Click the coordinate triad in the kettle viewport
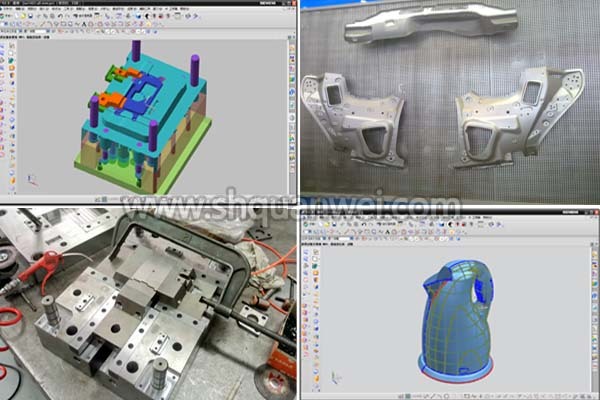The width and height of the screenshot is (600, 400). coord(330,376)
